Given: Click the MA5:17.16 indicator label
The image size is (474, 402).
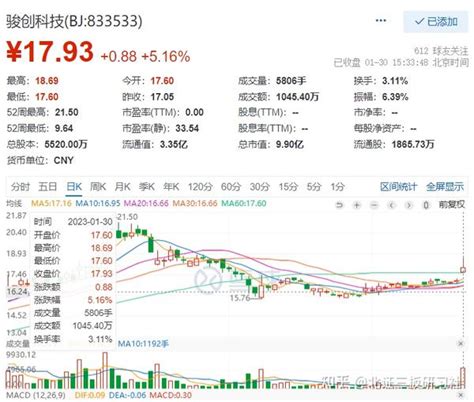Looking at the screenshot, I should [x=51, y=203].
